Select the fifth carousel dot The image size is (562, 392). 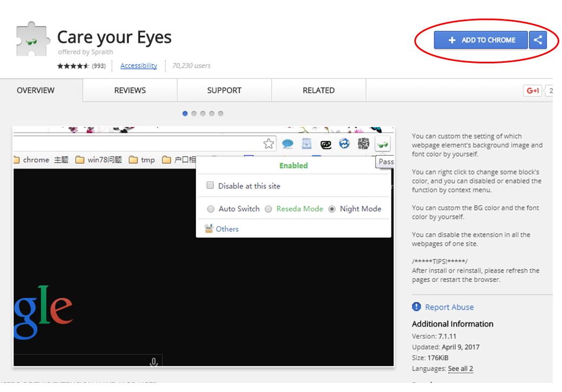[221, 114]
